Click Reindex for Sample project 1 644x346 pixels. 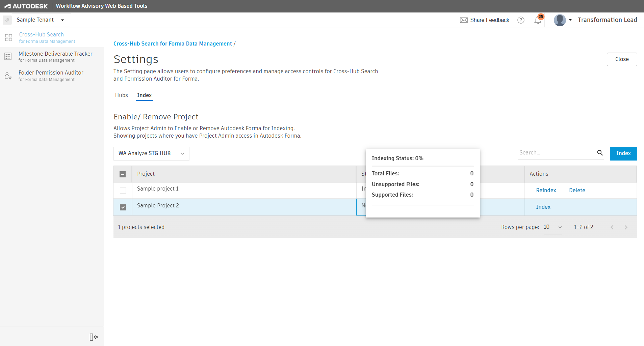pos(546,191)
